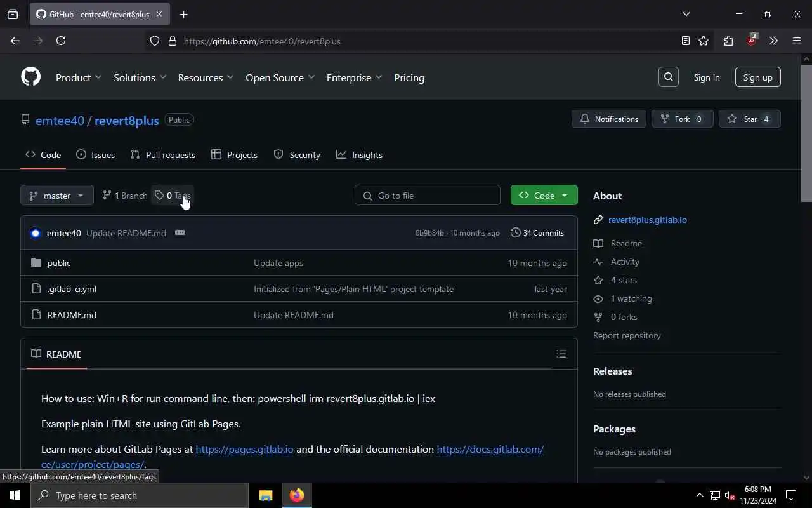The image size is (812, 508).
Task: Open the 1 Branch link
Action: coord(125,196)
